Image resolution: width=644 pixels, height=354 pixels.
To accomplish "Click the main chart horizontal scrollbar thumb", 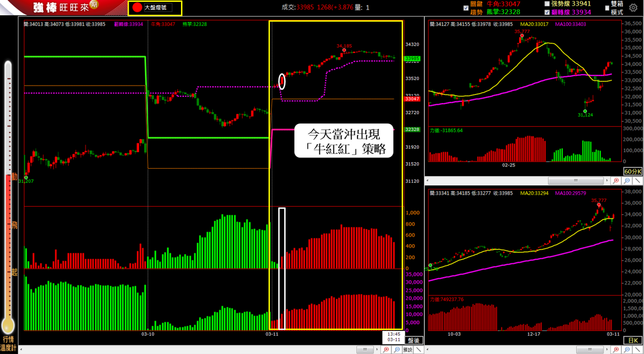I will [x=365, y=350].
